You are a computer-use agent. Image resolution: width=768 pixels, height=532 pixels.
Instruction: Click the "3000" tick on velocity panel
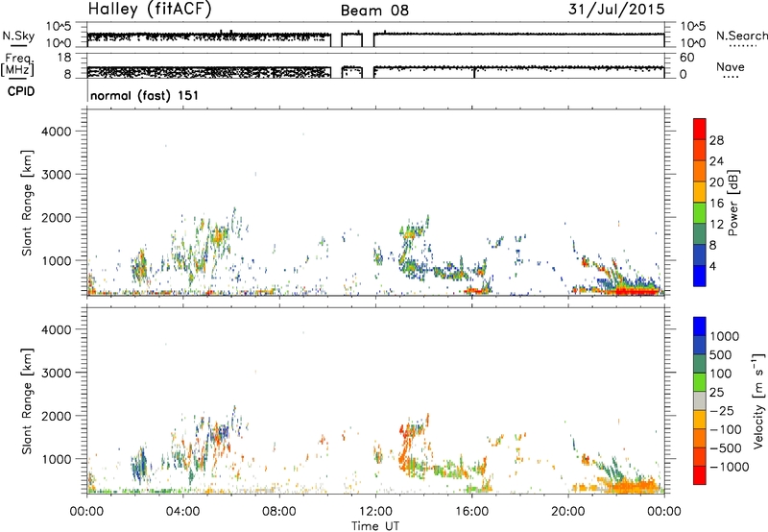pos(57,373)
